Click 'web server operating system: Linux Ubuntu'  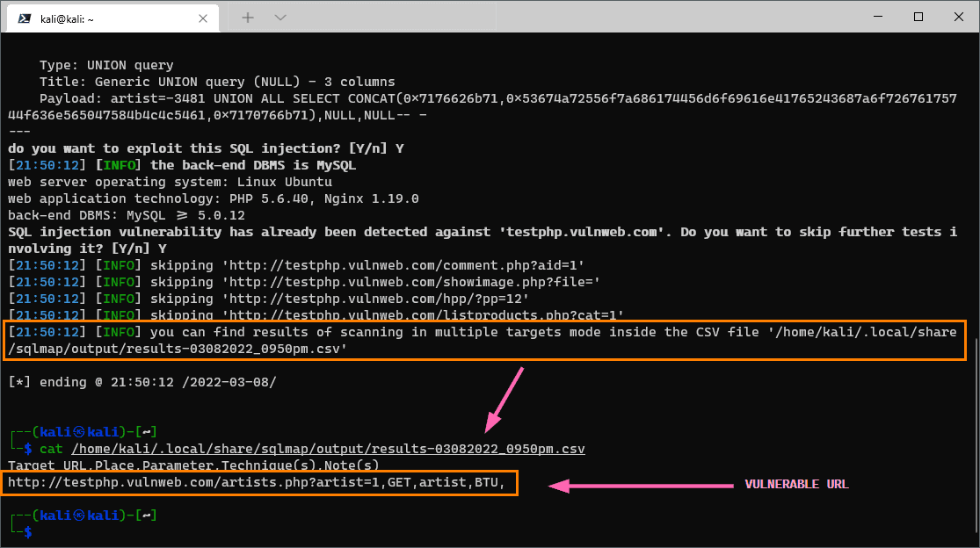[170, 183]
